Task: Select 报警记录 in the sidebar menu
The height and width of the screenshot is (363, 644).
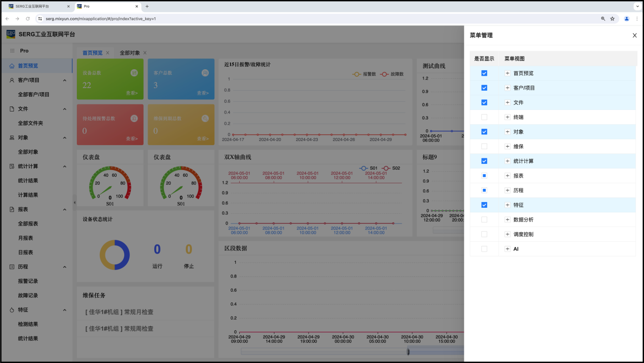Action: 28,281
